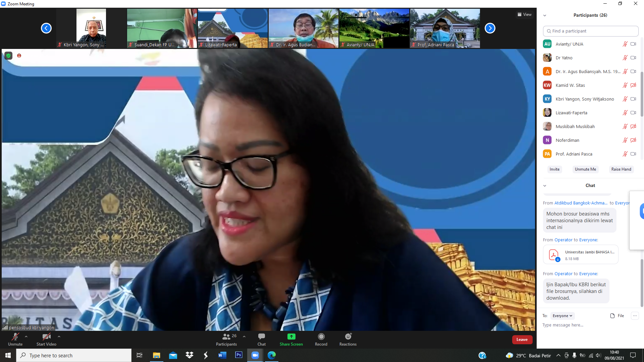The height and width of the screenshot is (362, 644).
Task: Open Photoshop from the taskbar
Action: click(x=238, y=355)
